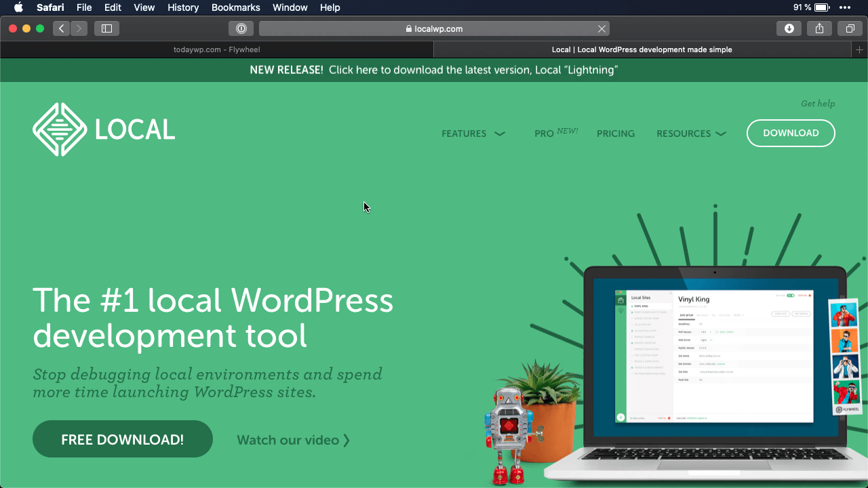Viewport: 868px width, 488px height.
Task: Click the Download outline button in header
Action: [x=791, y=133]
